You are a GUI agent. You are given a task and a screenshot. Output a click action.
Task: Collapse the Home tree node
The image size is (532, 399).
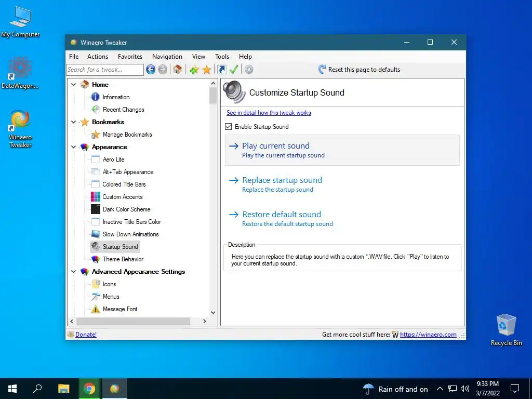click(x=74, y=85)
